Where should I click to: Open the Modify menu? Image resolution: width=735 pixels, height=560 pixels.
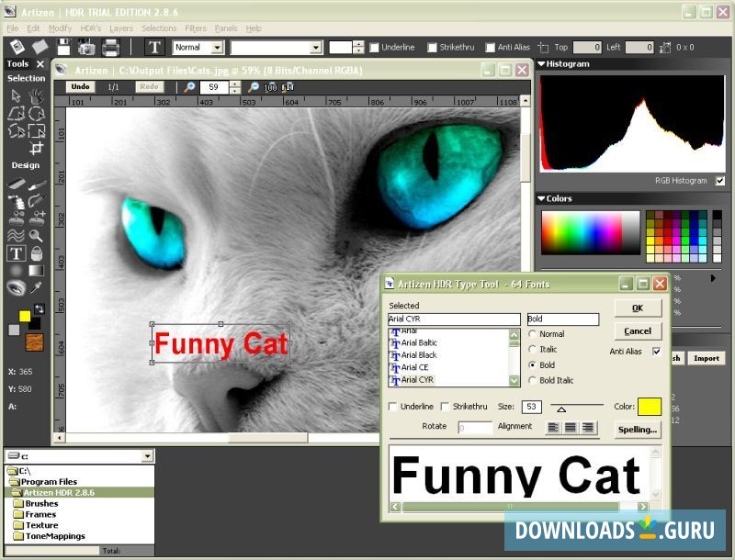(60, 28)
